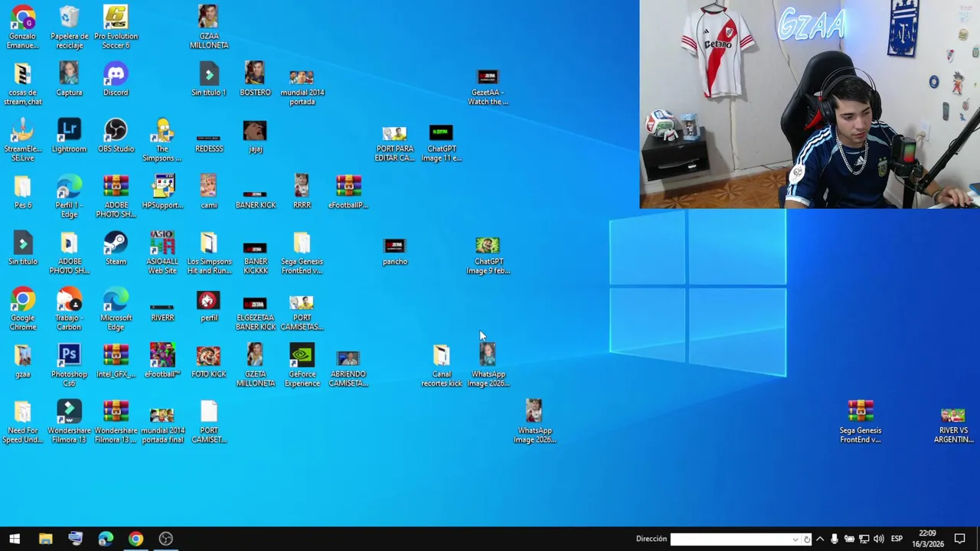Select Los Simpsons Hit and Run folder

coord(208,253)
